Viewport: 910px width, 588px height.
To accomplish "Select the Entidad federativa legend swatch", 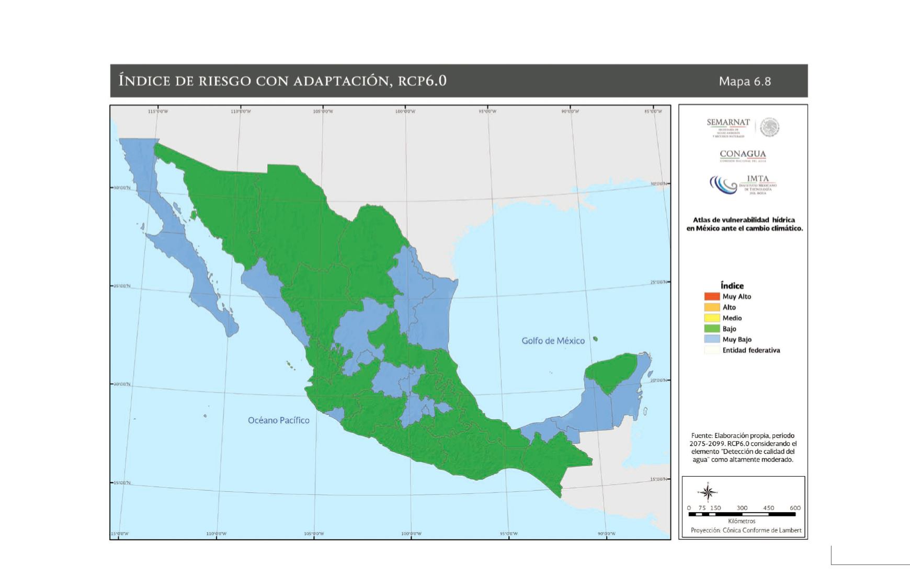I will tap(712, 350).
